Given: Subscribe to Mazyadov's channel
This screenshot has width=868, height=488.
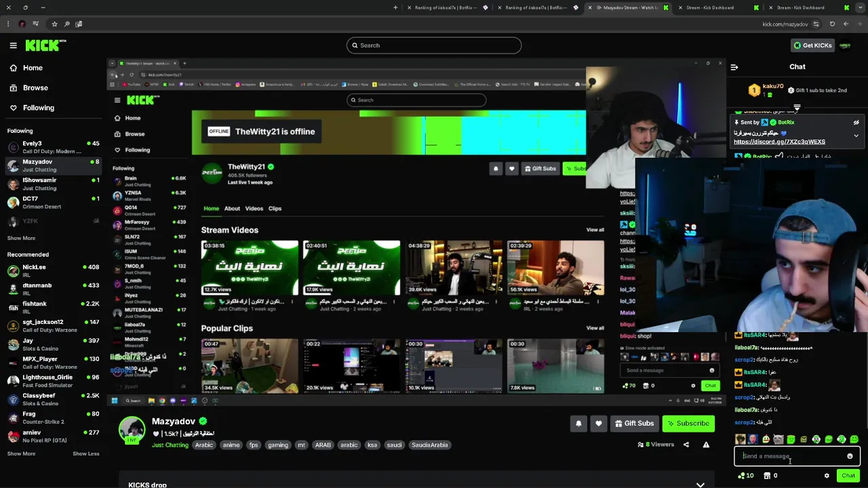Looking at the screenshot, I should pyautogui.click(x=688, y=424).
